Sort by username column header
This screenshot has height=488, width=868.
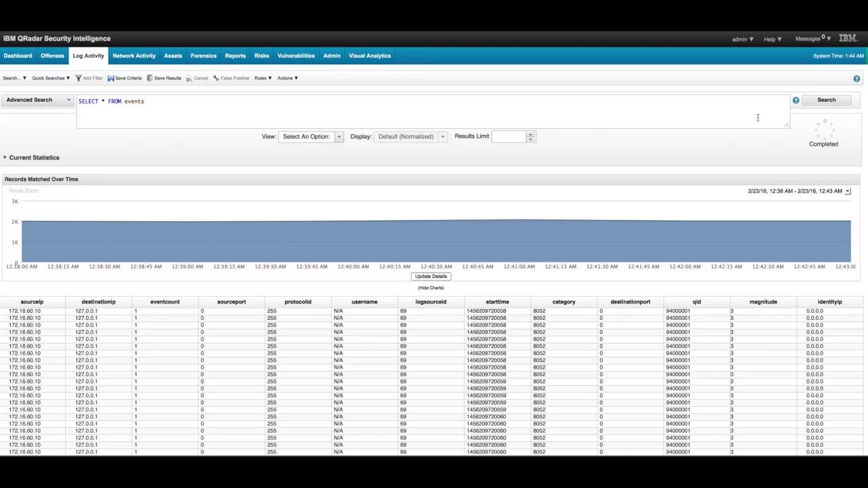click(364, 302)
